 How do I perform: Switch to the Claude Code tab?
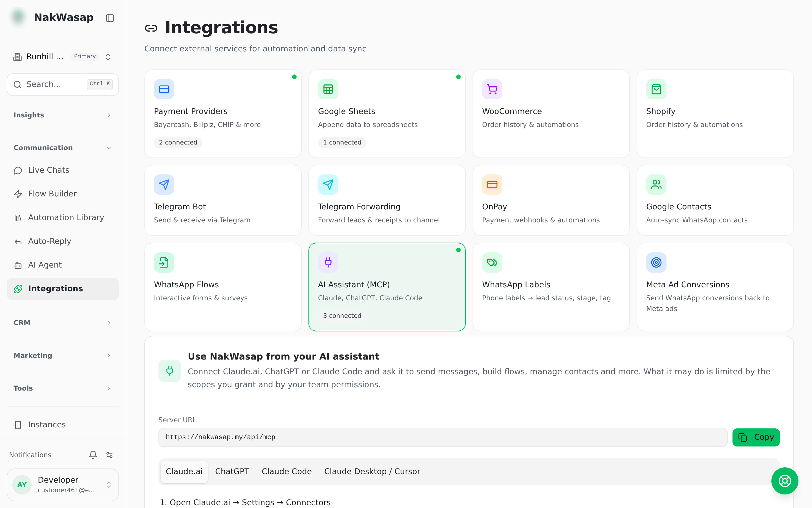click(x=286, y=471)
